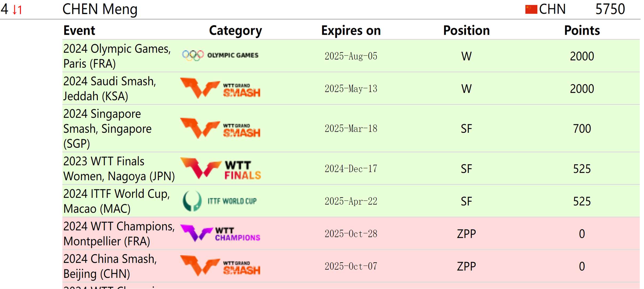The height and width of the screenshot is (289, 644).
Task: Click the red ranking down arrow indicator
Action: pos(17,10)
